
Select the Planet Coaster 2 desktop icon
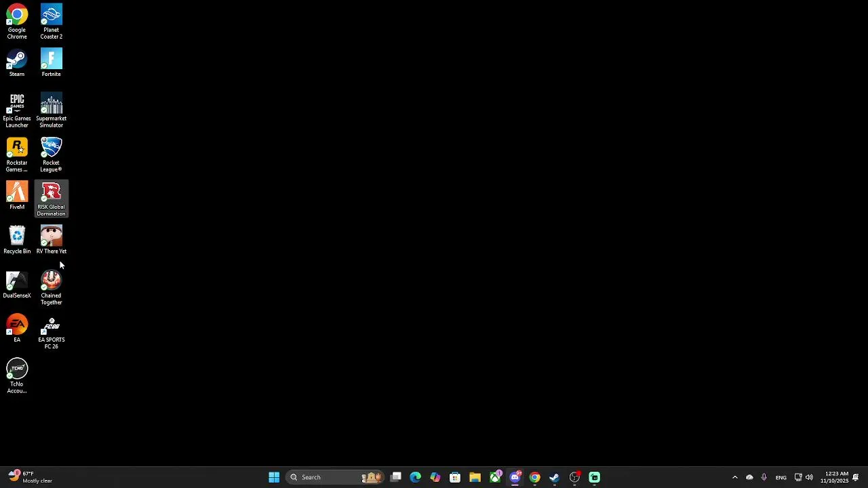pyautogui.click(x=51, y=21)
